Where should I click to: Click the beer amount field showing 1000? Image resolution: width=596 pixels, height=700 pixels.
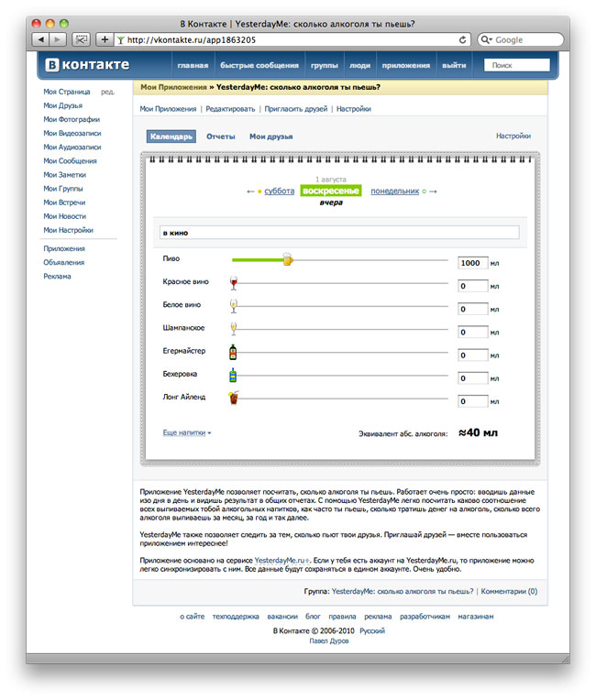pyautogui.click(x=473, y=263)
